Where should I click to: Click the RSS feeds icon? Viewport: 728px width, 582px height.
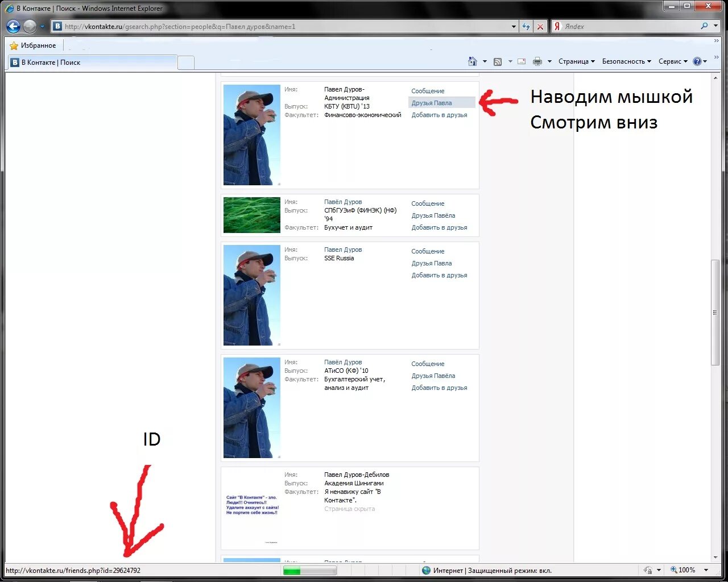tap(498, 61)
